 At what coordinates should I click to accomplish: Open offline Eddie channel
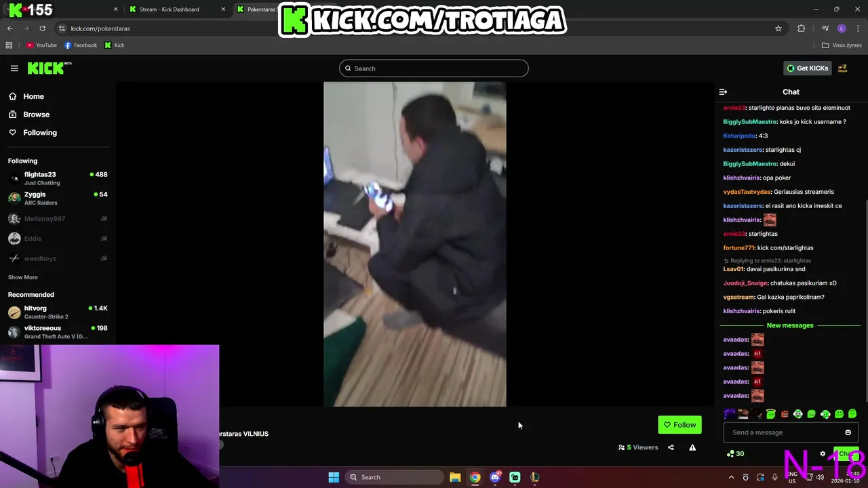coord(58,239)
